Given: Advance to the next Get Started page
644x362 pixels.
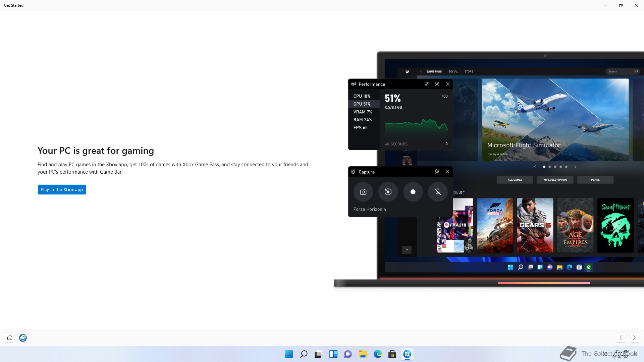Looking at the screenshot, I should click(x=634, y=338).
